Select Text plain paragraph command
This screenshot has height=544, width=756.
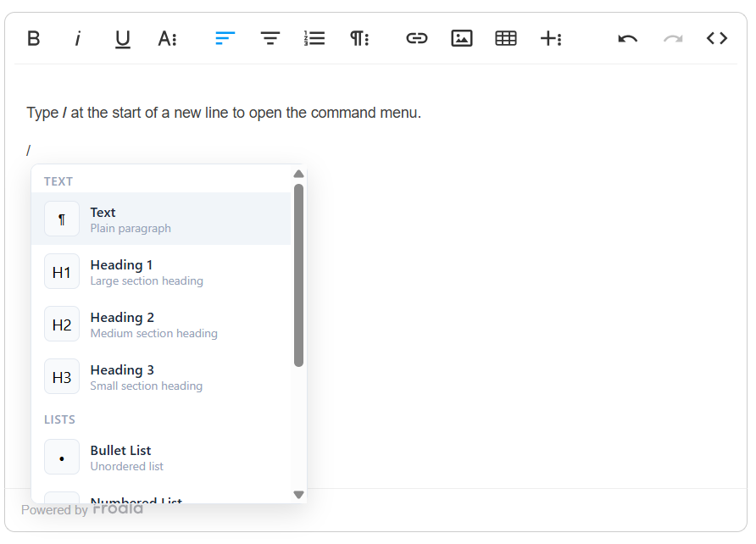[x=162, y=219]
